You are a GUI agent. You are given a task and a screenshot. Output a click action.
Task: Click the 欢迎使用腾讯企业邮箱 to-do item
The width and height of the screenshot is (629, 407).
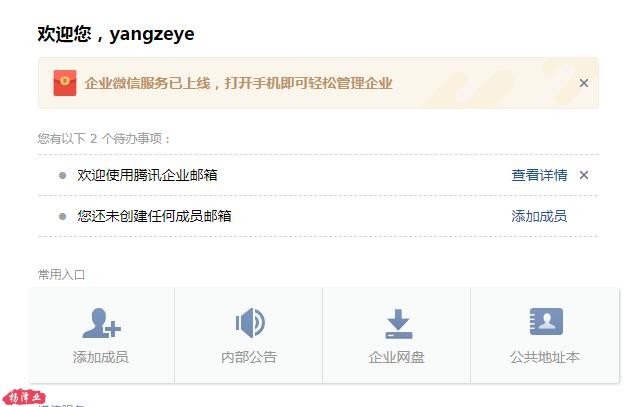pos(147,175)
